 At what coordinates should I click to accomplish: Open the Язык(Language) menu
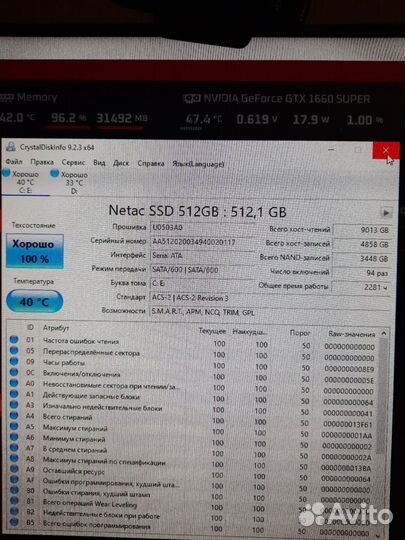click(198, 164)
